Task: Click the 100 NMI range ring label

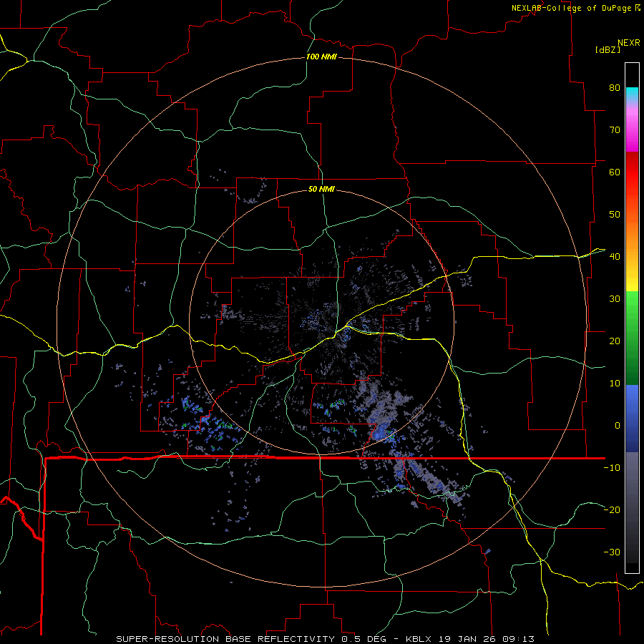Action: [321, 57]
